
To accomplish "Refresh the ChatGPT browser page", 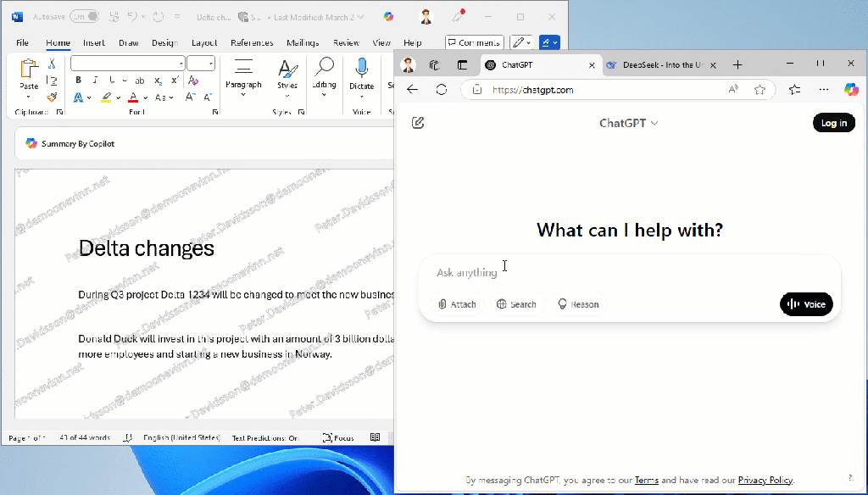I will (x=441, y=90).
